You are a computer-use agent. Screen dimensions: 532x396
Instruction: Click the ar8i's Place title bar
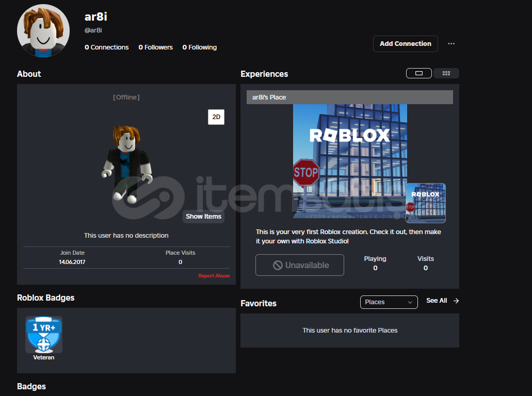click(349, 97)
